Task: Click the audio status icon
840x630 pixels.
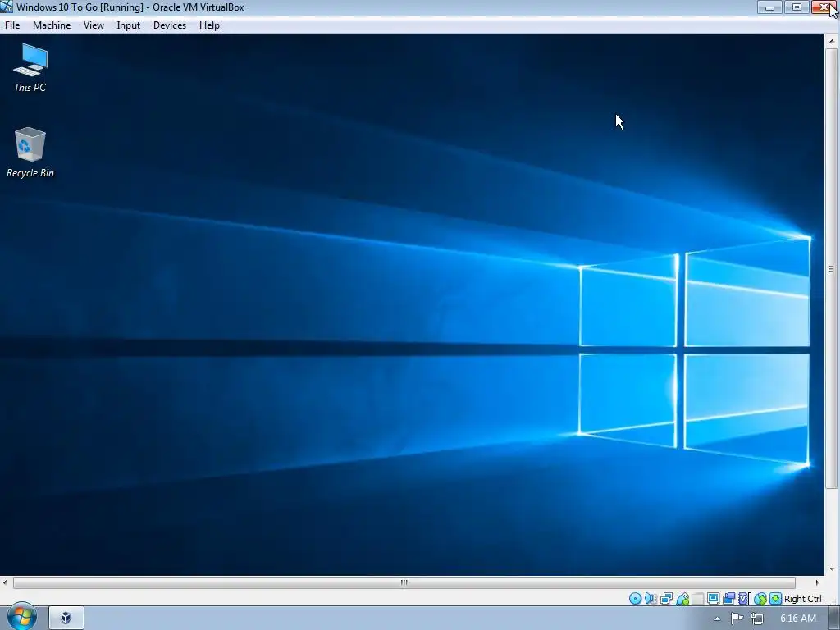Action: (x=651, y=598)
